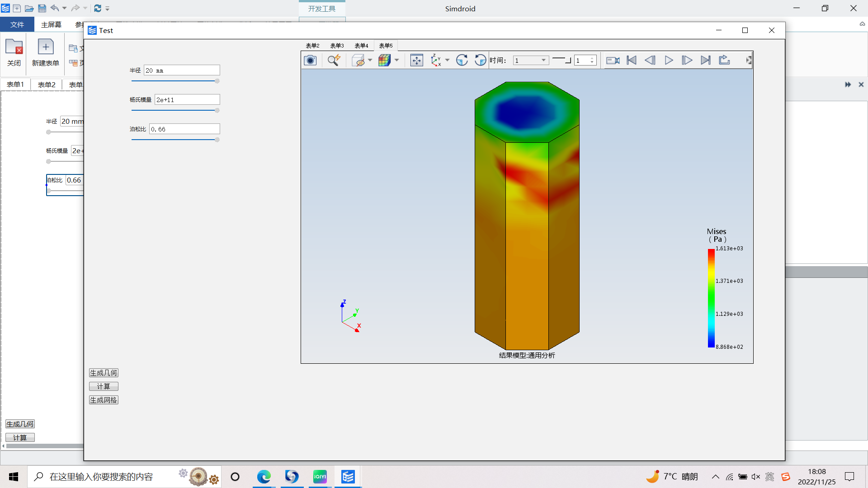Screen dimensions: 868x488
Task: Click the 杨氏模量 input field in the Test window
Action: point(187,100)
